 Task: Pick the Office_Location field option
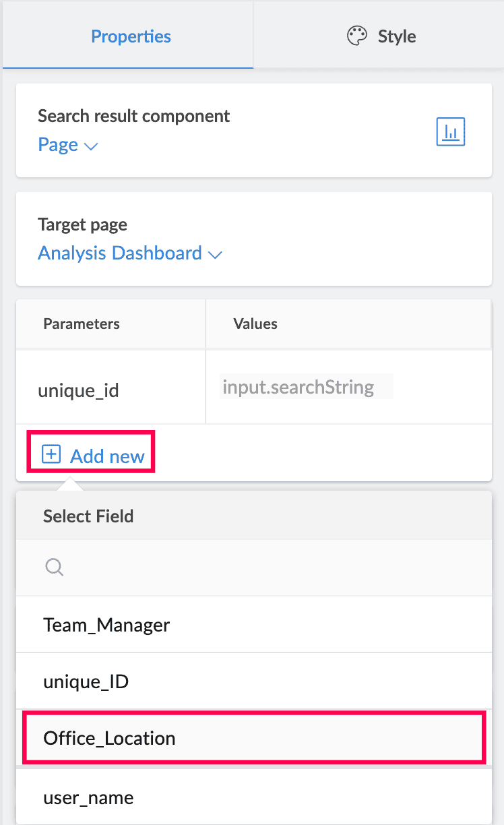[x=109, y=738]
